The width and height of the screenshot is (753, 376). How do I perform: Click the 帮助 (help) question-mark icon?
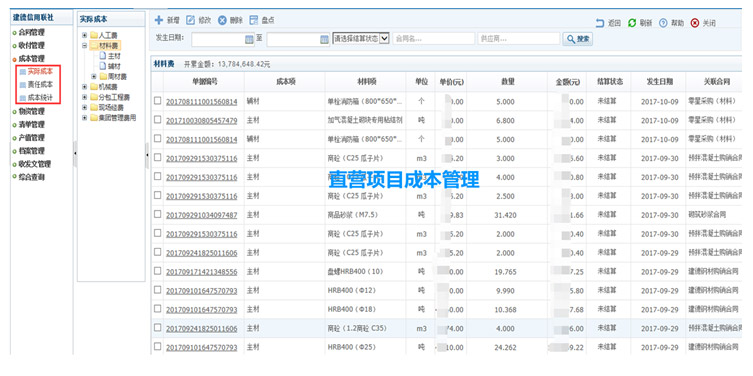[x=663, y=23]
